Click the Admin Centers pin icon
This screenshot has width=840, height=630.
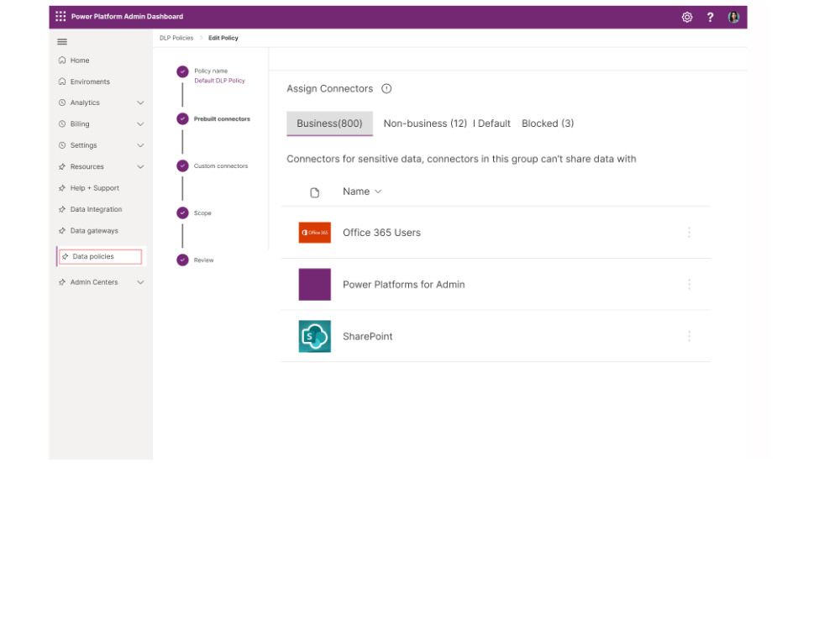click(62, 282)
